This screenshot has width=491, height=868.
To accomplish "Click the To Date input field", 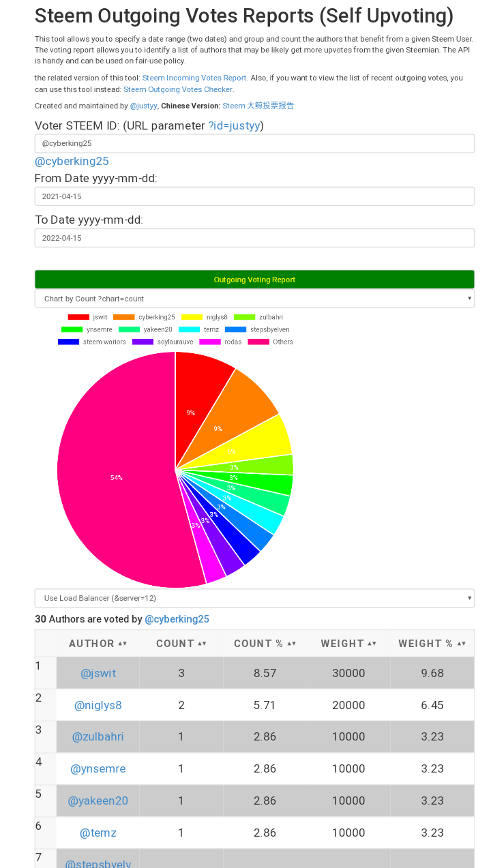I will [254, 238].
